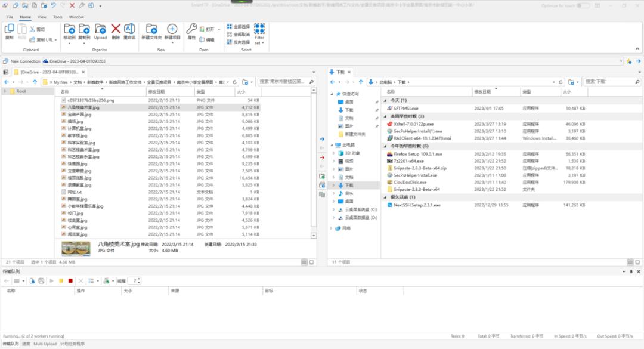Switch 下载 pane to large icons view toggle
This screenshot has width=644, height=349.
point(637,262)
